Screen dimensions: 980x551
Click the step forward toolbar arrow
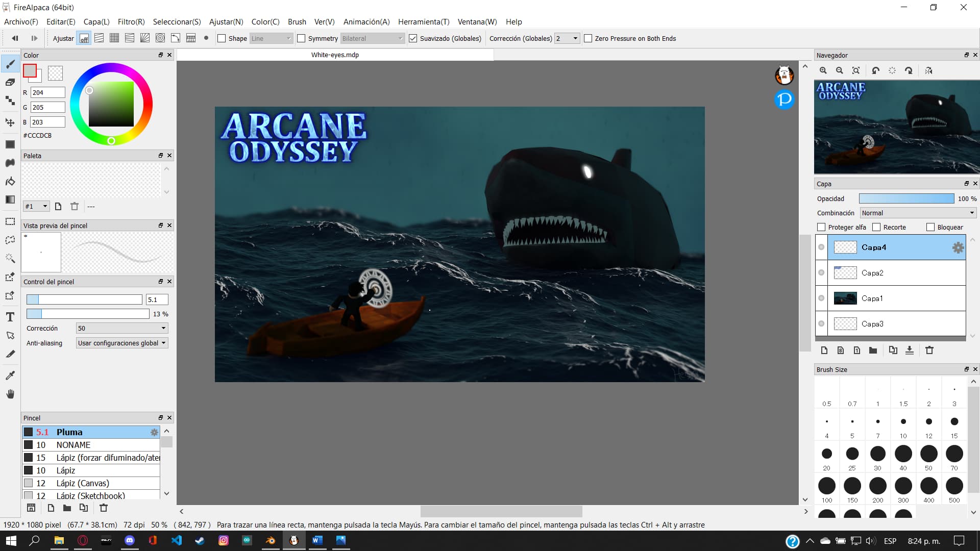34,38
